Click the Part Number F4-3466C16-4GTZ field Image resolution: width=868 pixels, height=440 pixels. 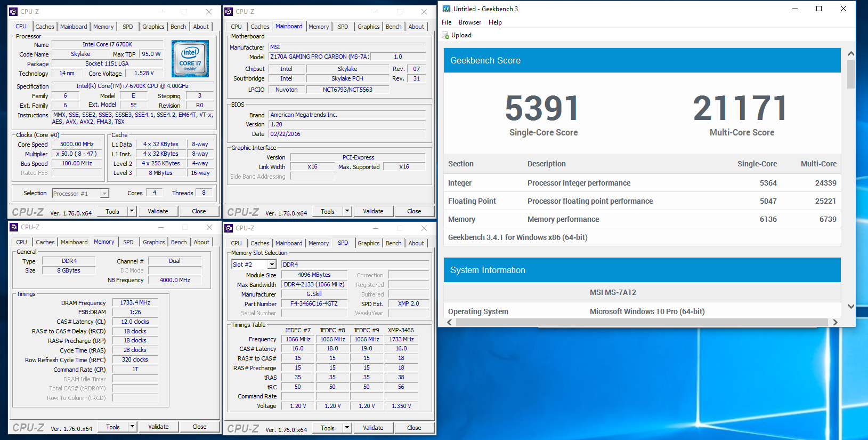pos(314,303)
